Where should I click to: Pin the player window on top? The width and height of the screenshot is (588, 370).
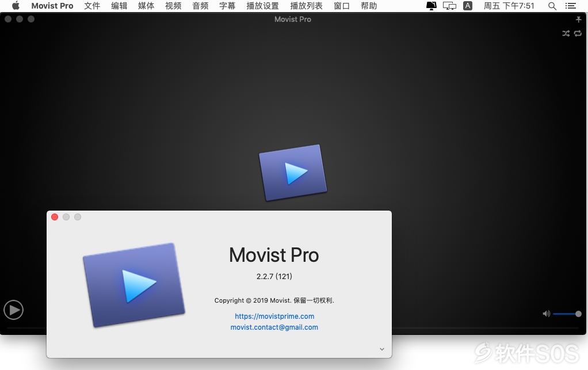pos(578,20)
